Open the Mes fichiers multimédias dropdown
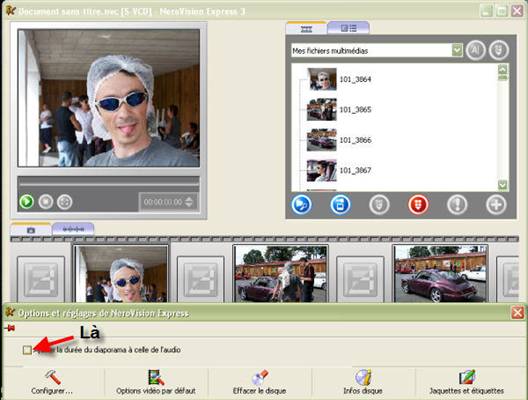The width and height of the screenshot is (528, 400). (457, 51)
